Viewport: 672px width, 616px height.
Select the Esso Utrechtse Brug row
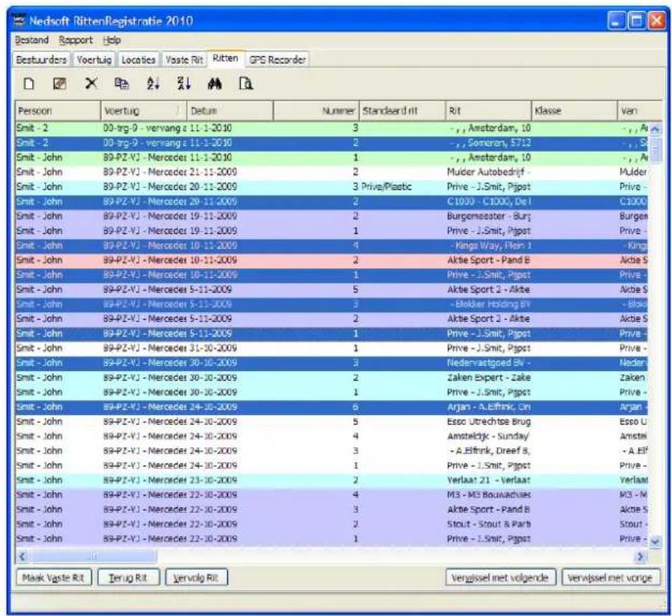(x=332, y=422)
